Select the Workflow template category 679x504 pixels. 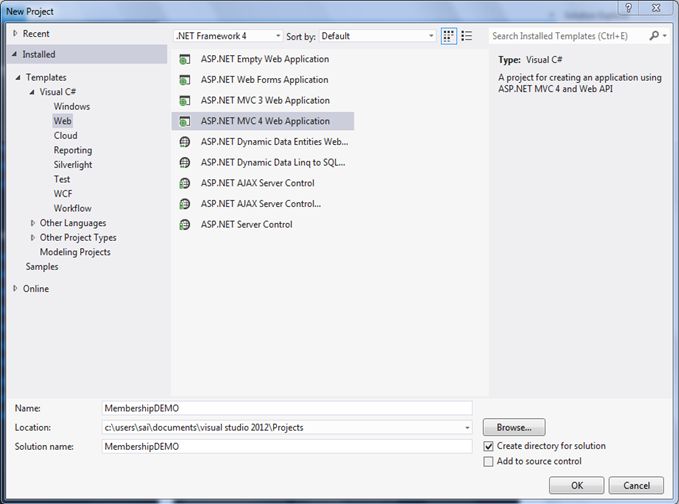(72, 208)
